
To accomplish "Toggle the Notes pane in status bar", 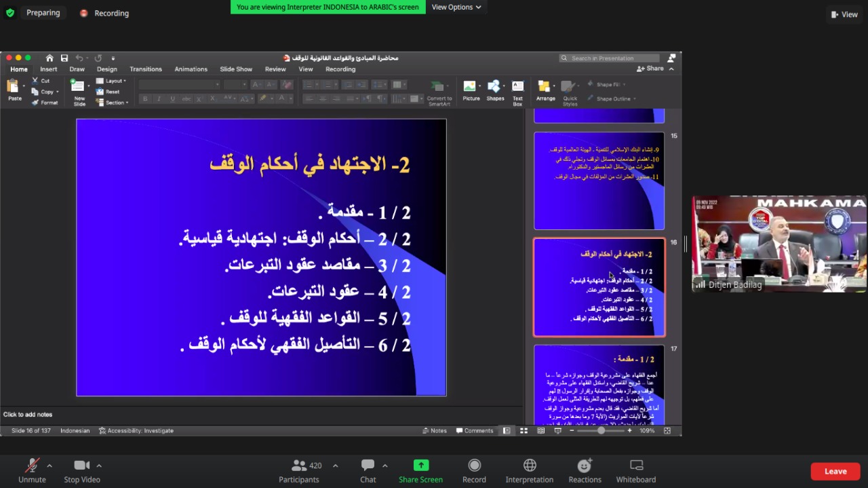I will coord(435,431).
